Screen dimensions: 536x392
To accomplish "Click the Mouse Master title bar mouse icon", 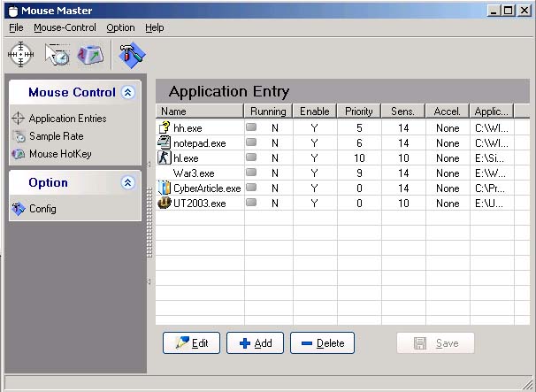I will [x=13, y=11].
